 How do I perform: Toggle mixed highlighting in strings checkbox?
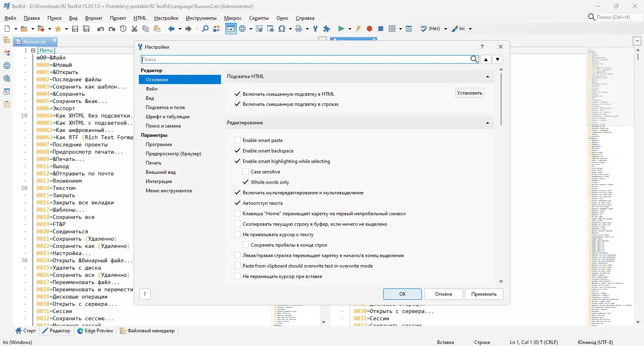click(237, 104)
